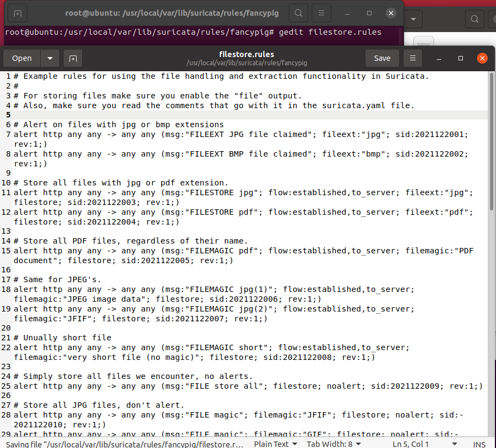The width and height of the screenshot is (496, 448).
Task: Place cursor on empty line 5
Action: [x=250, y=115]
